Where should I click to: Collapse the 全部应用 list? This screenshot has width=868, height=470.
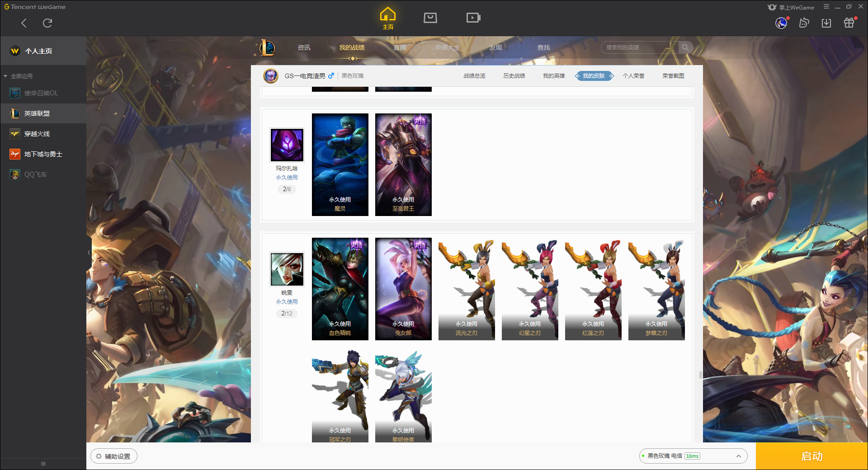[5, 76]
